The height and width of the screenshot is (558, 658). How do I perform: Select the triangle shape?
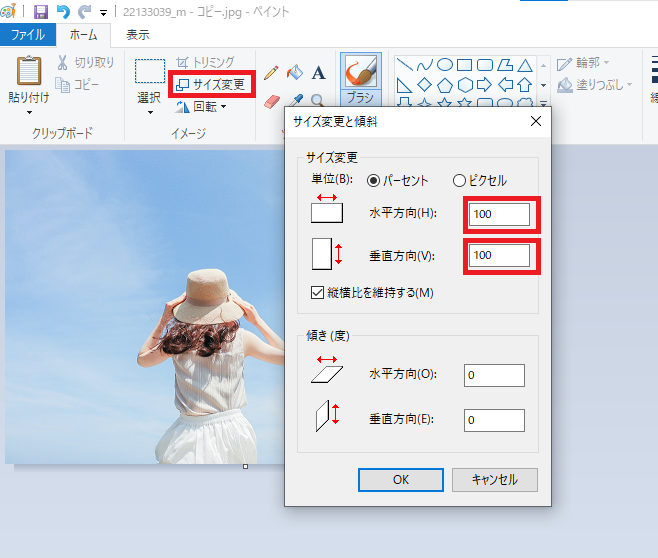525,65
